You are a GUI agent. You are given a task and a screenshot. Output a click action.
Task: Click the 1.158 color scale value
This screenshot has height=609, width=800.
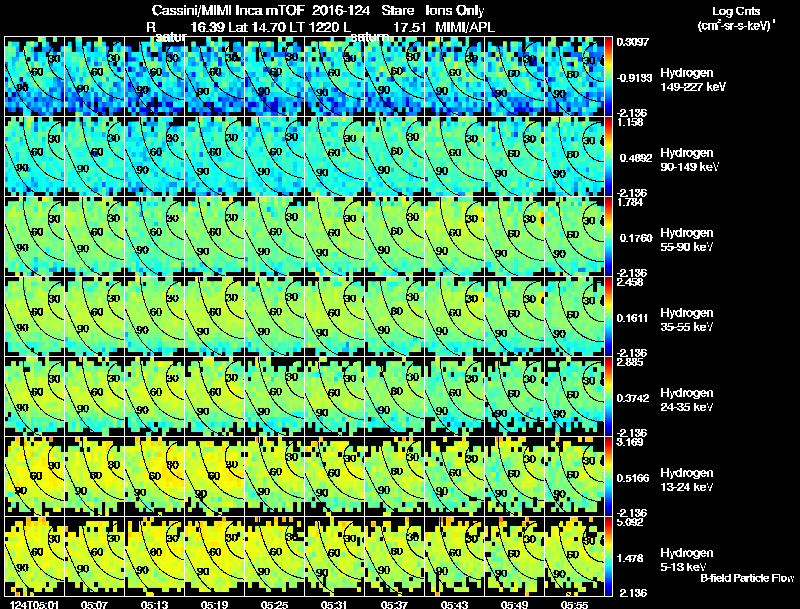coord(630,122)
